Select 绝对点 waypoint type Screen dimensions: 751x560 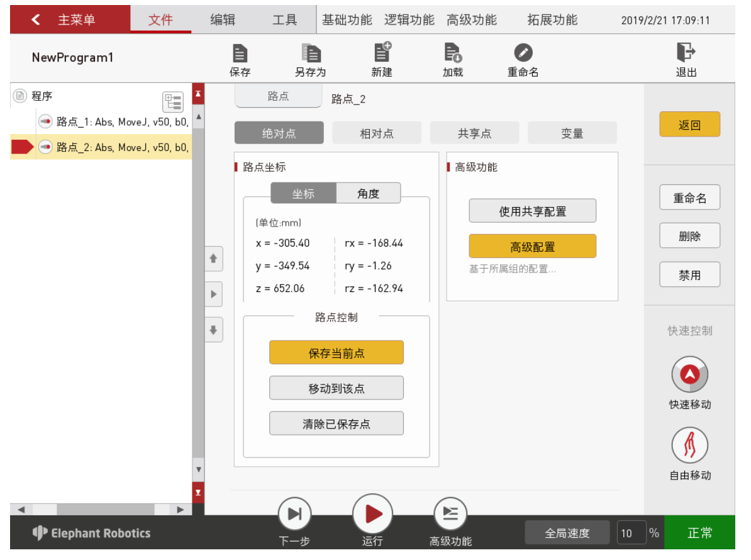pyautogui.click(x=279, y=133)
